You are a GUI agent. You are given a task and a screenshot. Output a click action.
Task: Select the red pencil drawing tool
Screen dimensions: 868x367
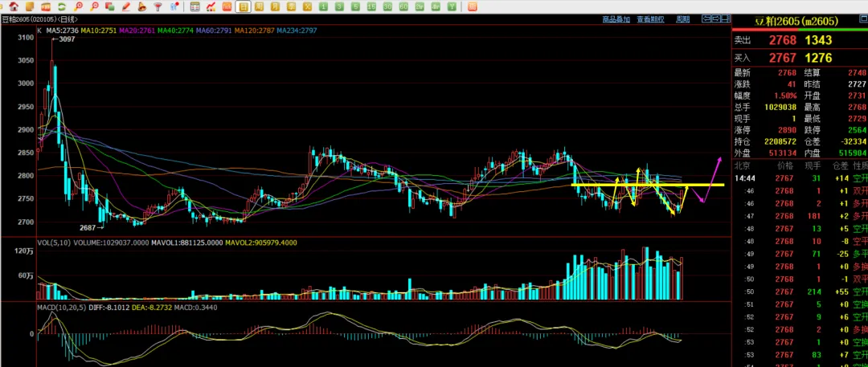tap(126, 6)
